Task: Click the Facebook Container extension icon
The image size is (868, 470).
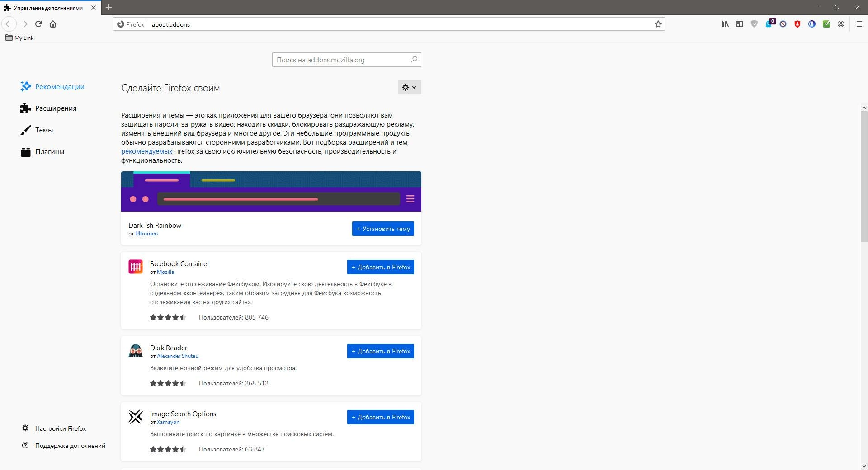Action: pyautogui.click(x=136, y=267)
